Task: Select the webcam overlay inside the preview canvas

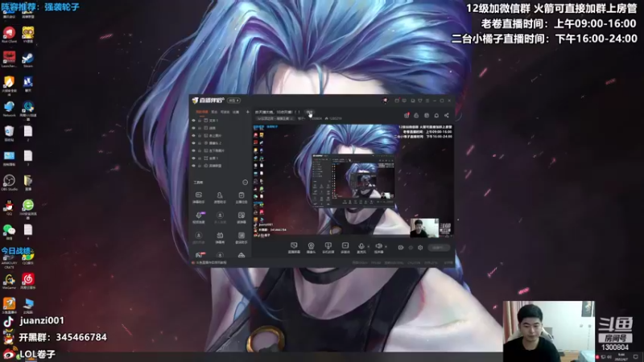Action: [x=424, y=228]
